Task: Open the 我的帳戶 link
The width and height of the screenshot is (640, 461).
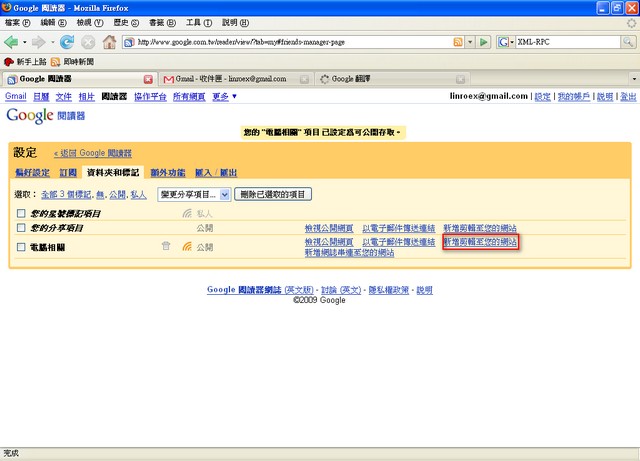Action: pyautogui.click(x=573, y=97)
